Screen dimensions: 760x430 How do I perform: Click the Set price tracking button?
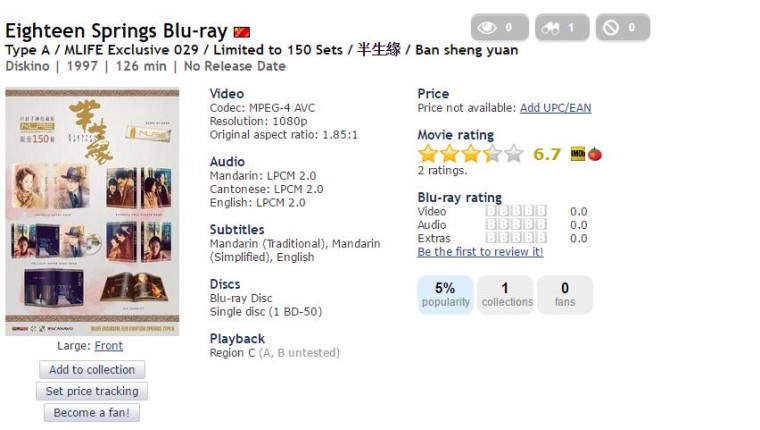92,391
